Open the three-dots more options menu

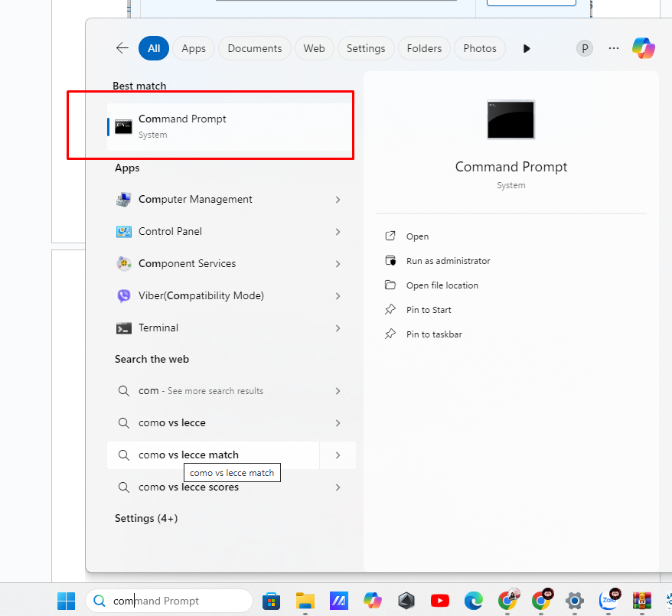click(614, 48)
